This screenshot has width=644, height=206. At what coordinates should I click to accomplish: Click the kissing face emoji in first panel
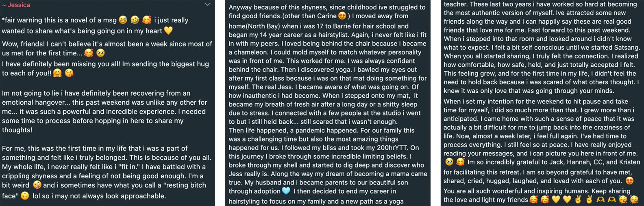tap(70, 73)
